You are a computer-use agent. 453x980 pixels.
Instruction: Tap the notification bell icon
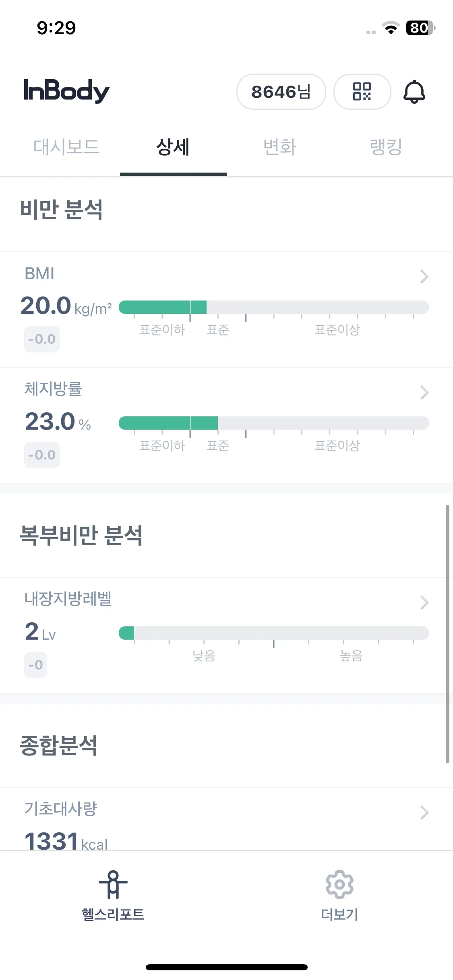click(x=414, y=92)
